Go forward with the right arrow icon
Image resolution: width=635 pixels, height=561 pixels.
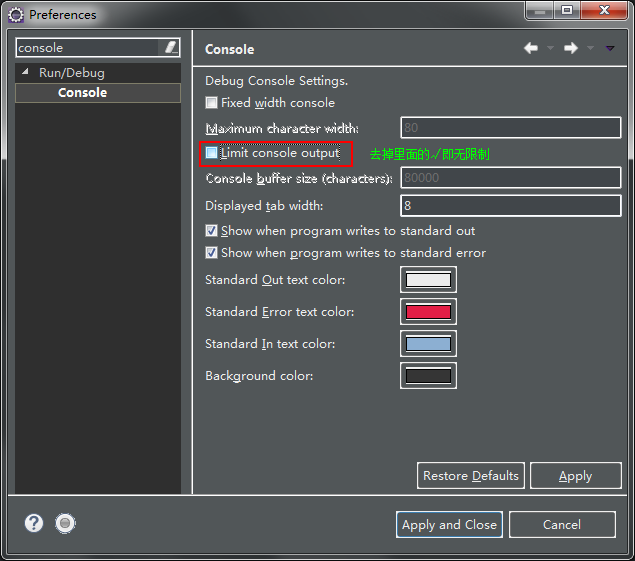point(571,48)
